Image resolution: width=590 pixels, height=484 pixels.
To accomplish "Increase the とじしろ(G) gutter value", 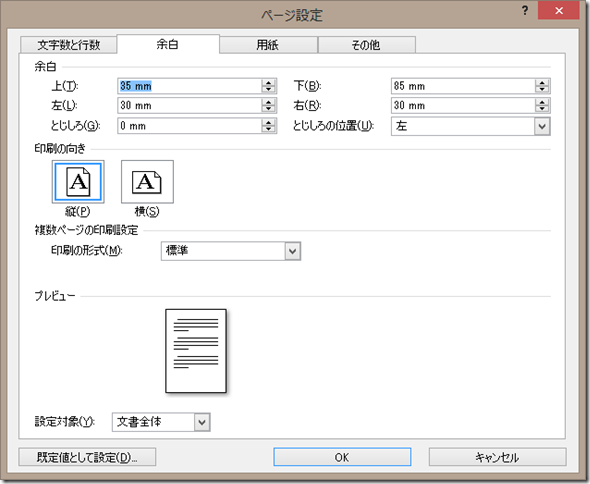I will [269, 122].
